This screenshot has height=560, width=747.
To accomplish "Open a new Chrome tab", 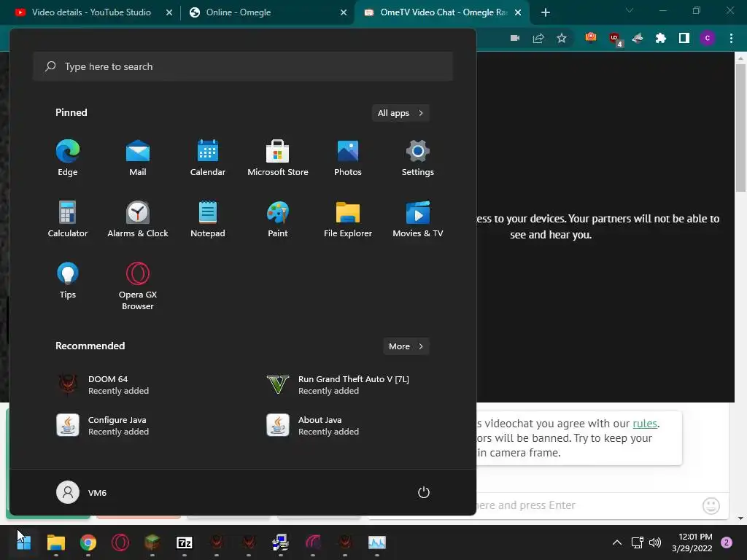I will click(546, 12).
